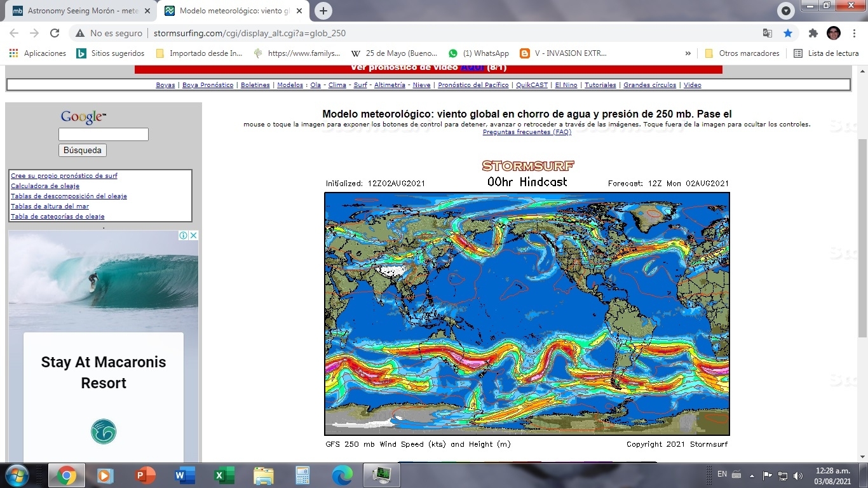Viewport: 868px width, 488px height.
Task: Open the Clima models link
Action: [337, 85]
